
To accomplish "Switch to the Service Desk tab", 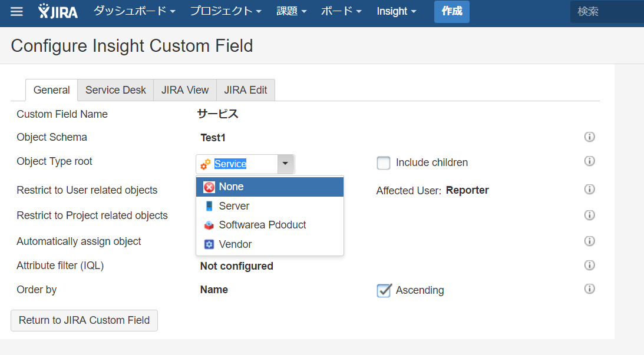I will (x=115, y=90).
